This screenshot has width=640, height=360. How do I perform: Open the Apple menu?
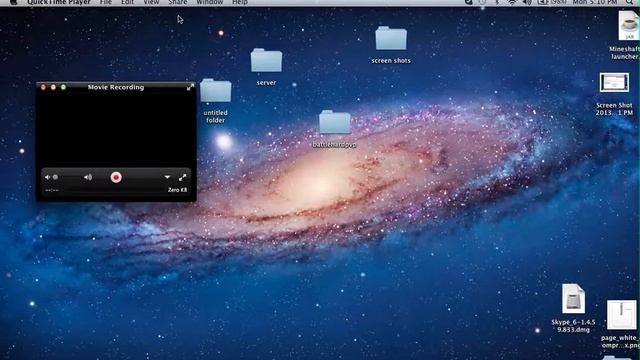tap(13, 2)
